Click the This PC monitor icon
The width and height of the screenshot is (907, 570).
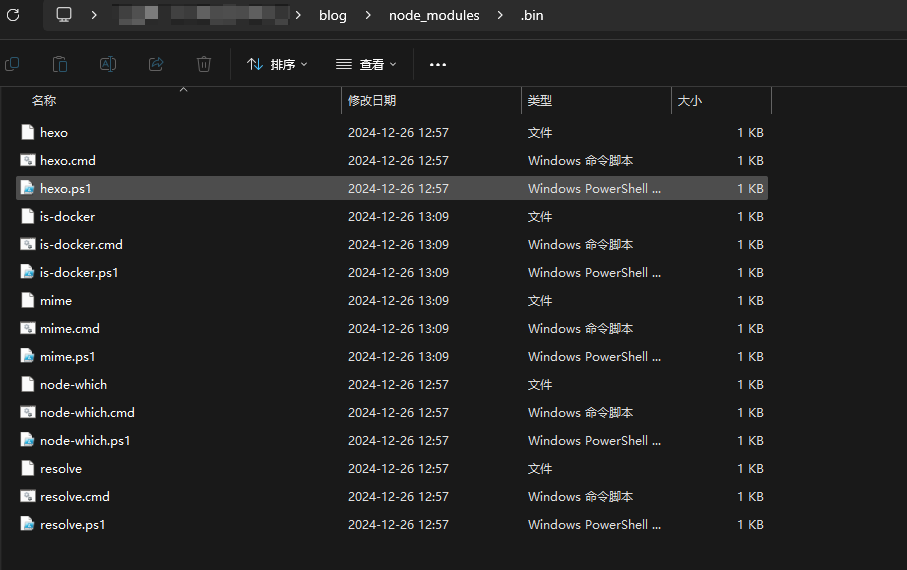(x=64, y=14)
